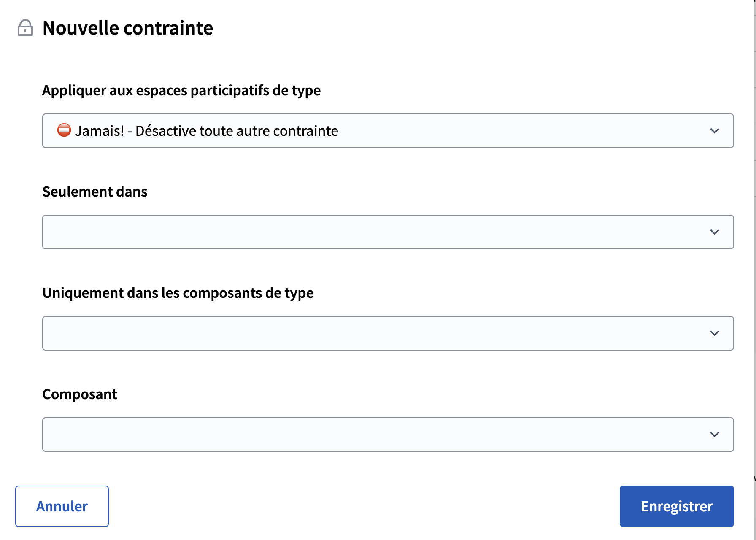
Task: Click the lock icon beside Nouvelle contrainte
Action: click(x=25, y=28)
